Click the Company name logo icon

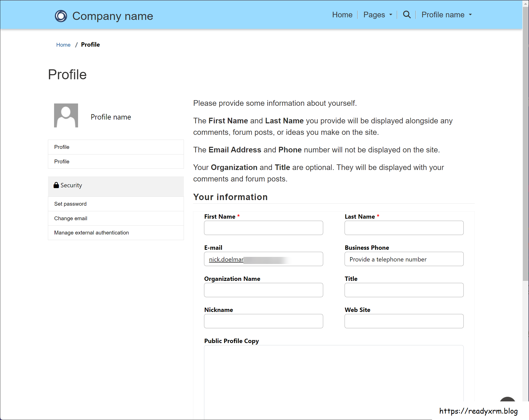pos(61,16)
